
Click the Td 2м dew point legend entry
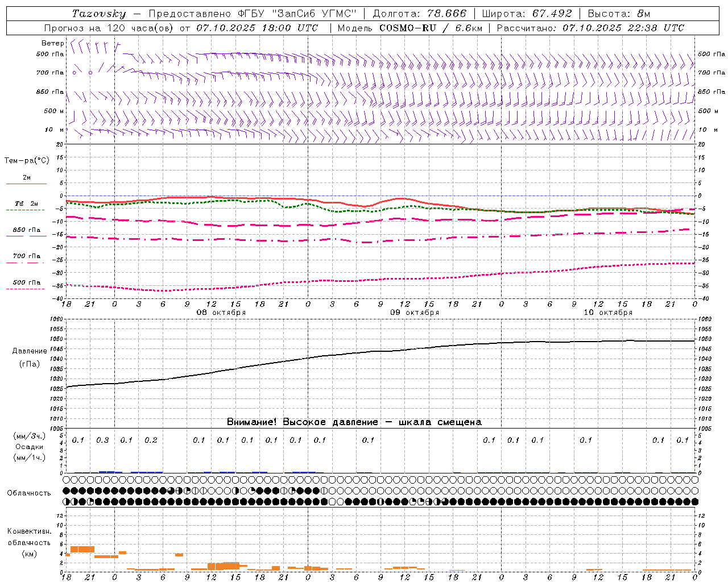27,203
